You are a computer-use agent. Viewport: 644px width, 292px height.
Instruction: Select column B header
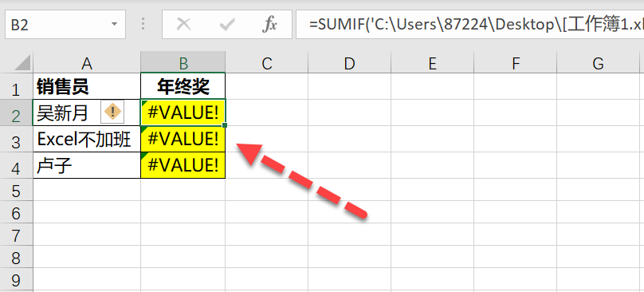(183, 63)
